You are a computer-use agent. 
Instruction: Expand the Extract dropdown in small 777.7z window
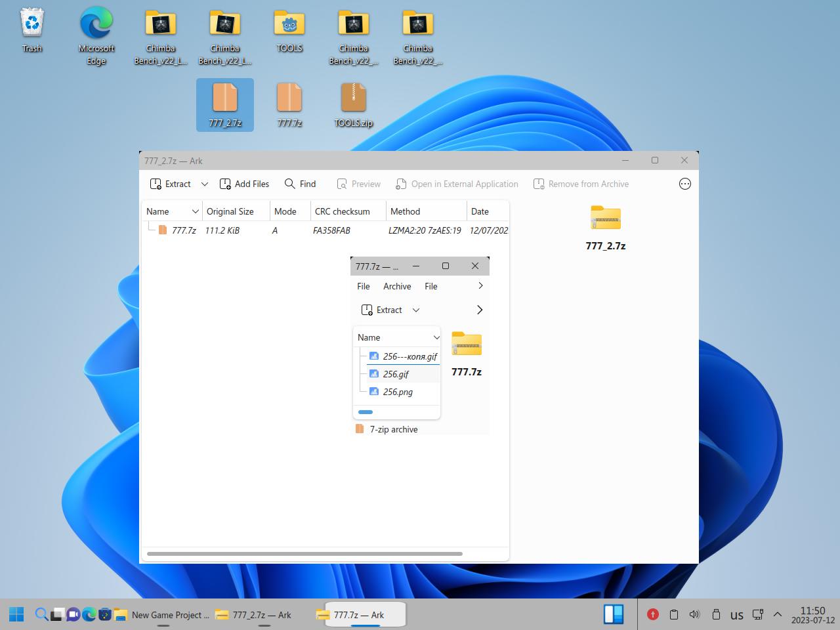[x=416, y=310]
